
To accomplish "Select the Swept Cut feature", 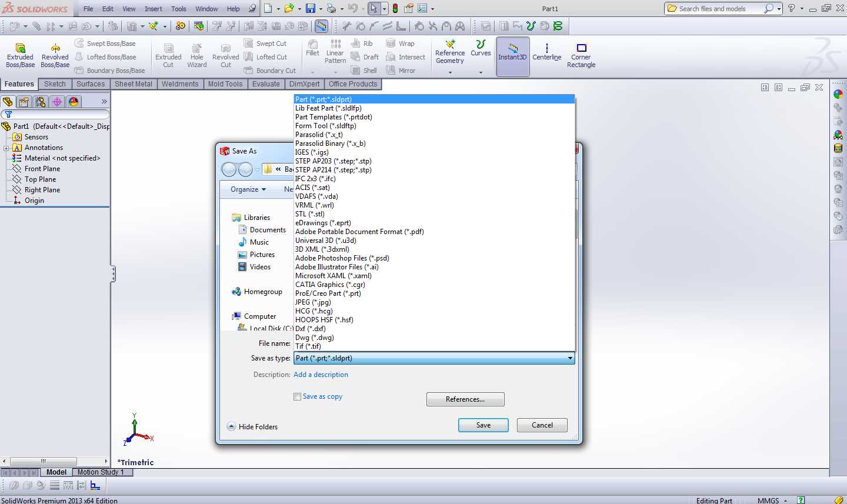I will pos(265,44).
